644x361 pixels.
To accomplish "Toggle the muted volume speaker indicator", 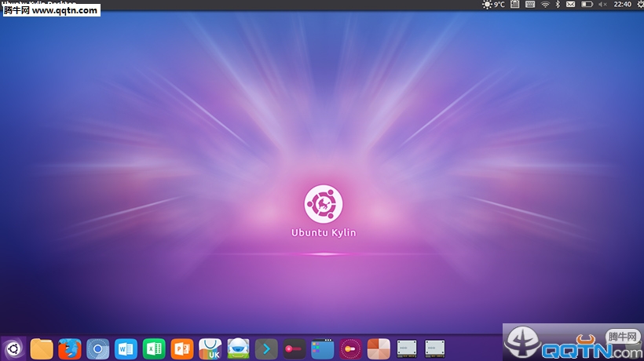I will tap(602, 5).
